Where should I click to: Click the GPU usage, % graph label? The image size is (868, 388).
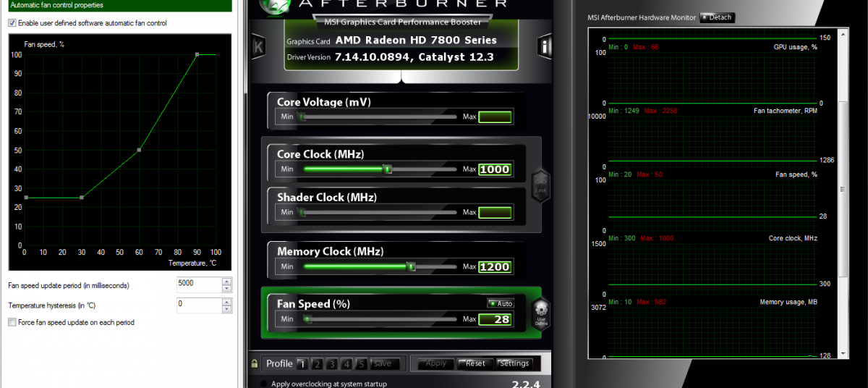[x=795, y=47]
